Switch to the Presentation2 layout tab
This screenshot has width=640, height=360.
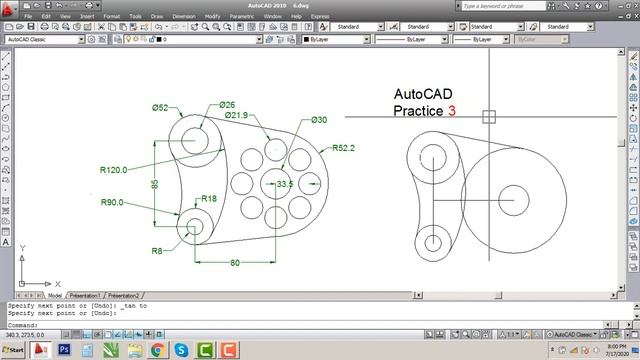pos(123,295)
